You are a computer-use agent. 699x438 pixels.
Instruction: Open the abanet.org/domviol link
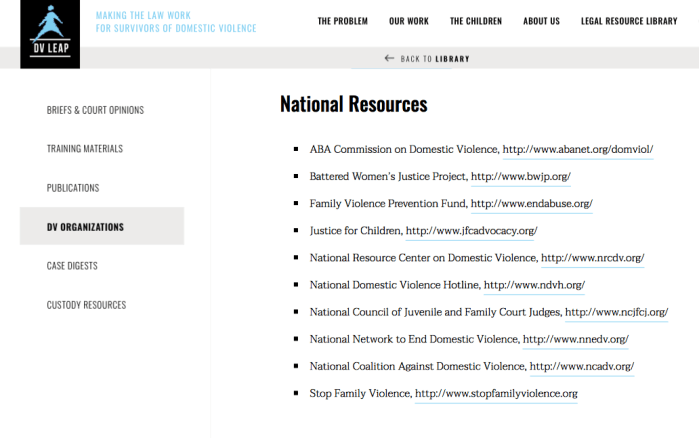point(577,150)
